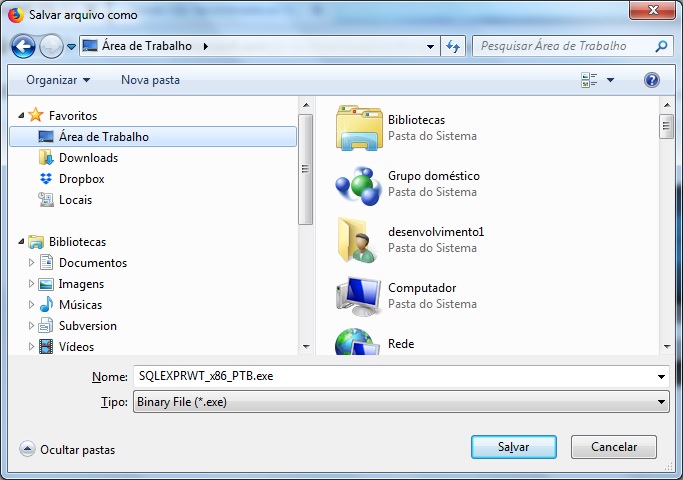Click Ocultar pastas to hide folders
This screenshot has height=480, width=683.
click(x=68, y=450)
